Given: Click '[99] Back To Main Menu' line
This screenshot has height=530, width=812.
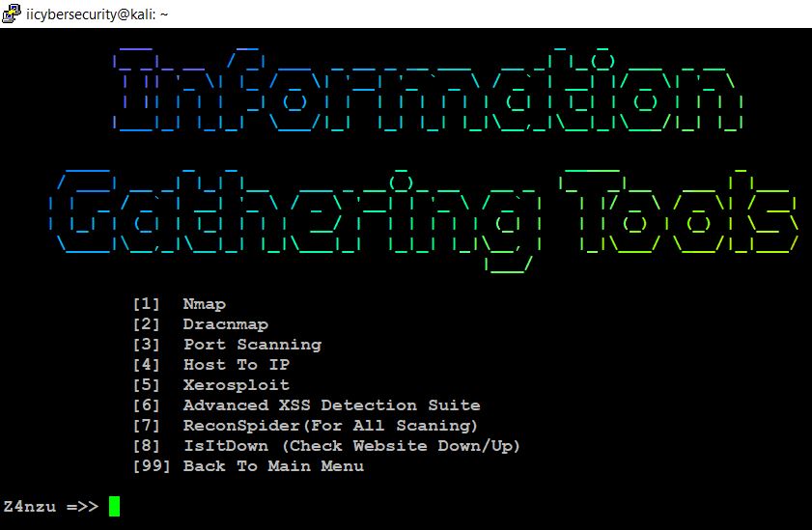Looking at the screenshot, I should click(248, 466).
